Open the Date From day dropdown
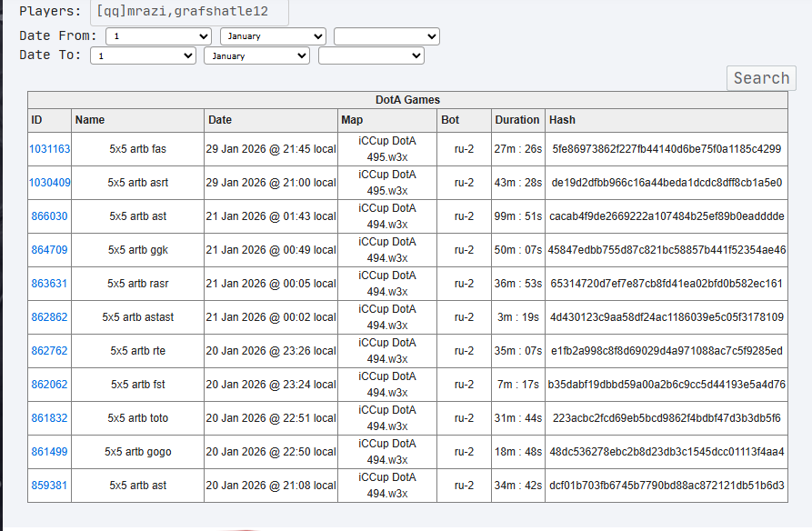 [158, 36]
